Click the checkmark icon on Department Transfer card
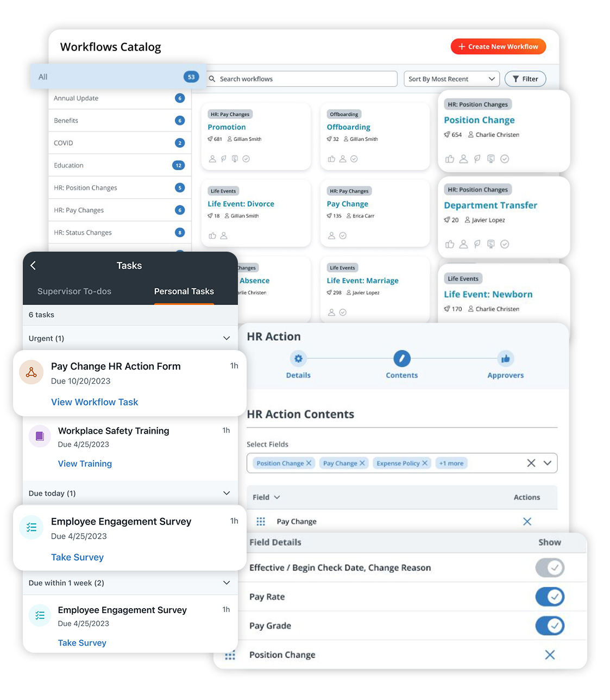This screenshot has width=610, height=700. coord(505,245)
